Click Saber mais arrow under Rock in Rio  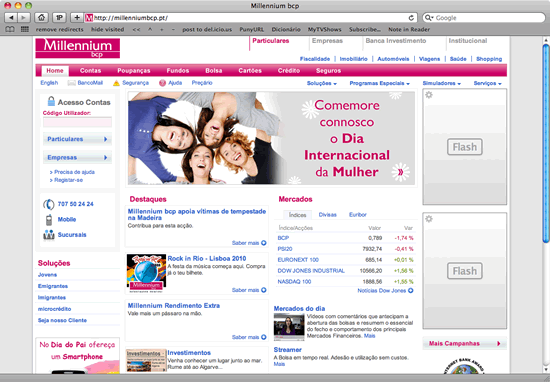point(264,290)
